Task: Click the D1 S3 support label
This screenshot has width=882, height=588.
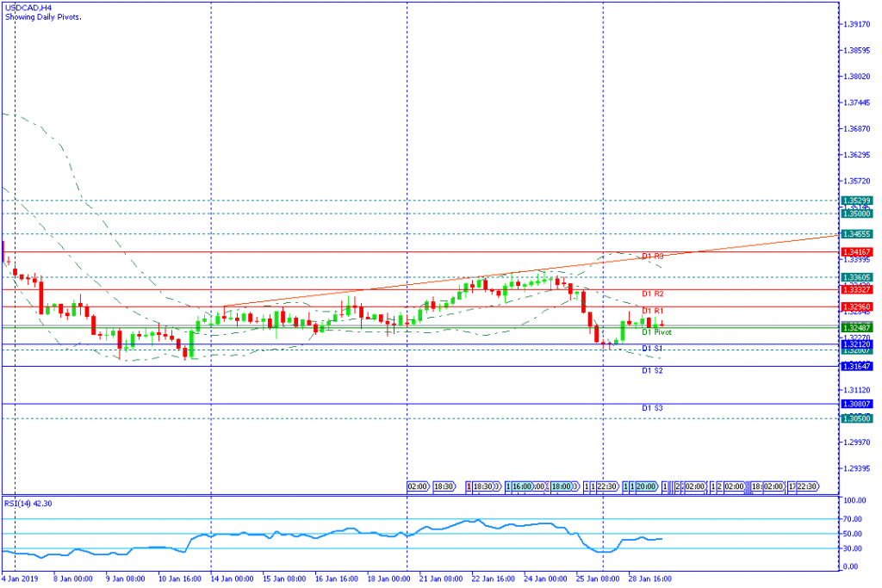Action: 652,407
